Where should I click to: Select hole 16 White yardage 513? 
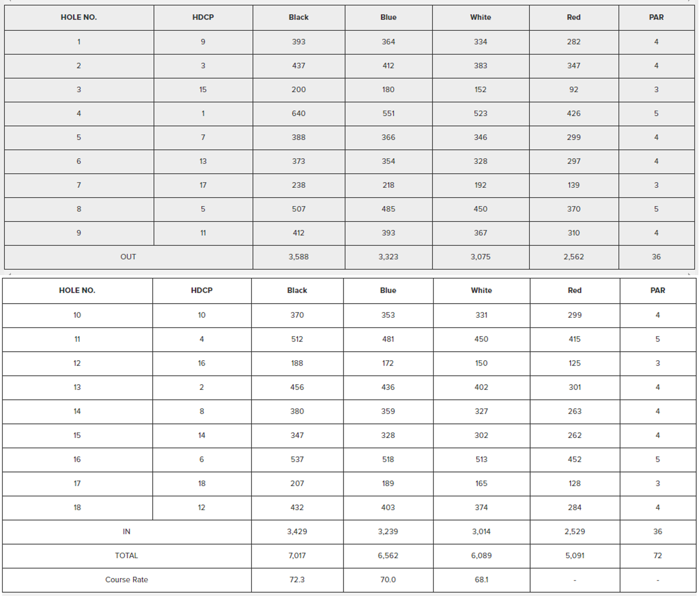click(x=481, y=459)
